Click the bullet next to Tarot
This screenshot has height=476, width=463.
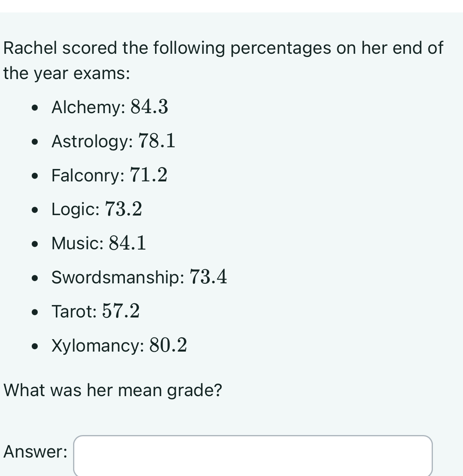tap(35, 311)
